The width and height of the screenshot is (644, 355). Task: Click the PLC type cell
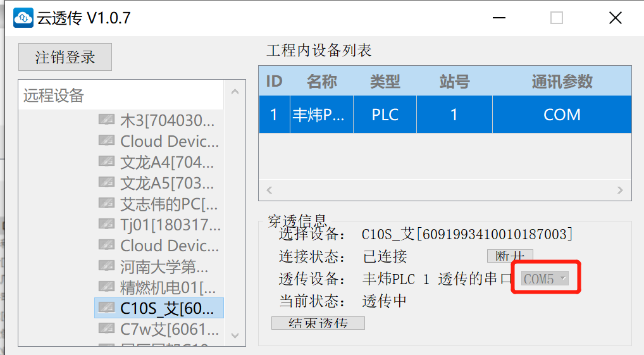coord(385,115)
